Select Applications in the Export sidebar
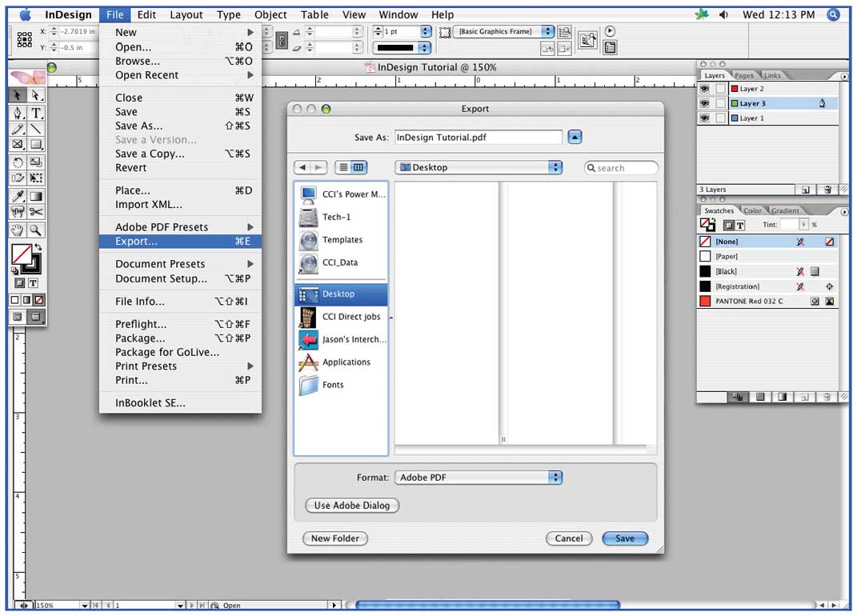Image resolution: width=857 pixels, height=616 pixels. pos(341,362)
